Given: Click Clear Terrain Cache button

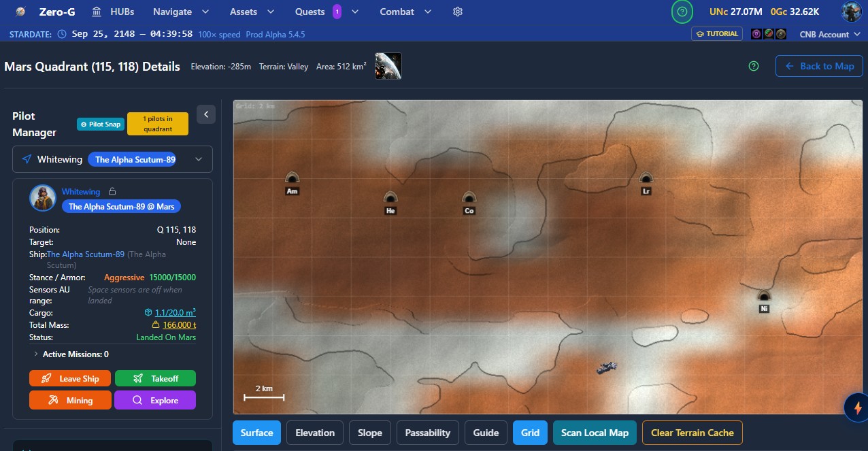Looking at the screenshot, I should [x=692, y=433].
